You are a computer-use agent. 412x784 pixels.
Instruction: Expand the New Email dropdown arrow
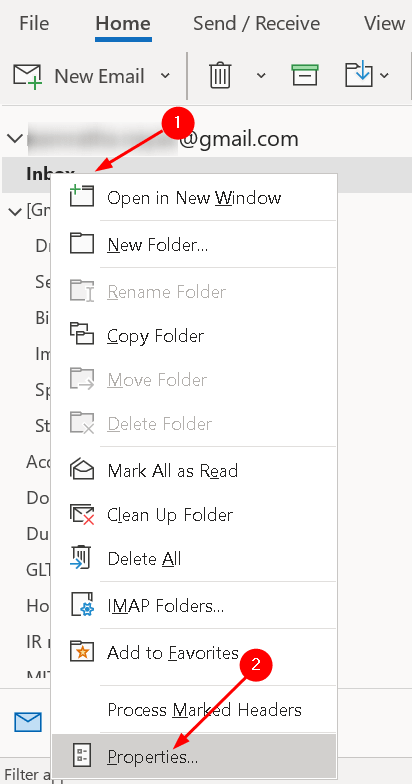(165, 76)
